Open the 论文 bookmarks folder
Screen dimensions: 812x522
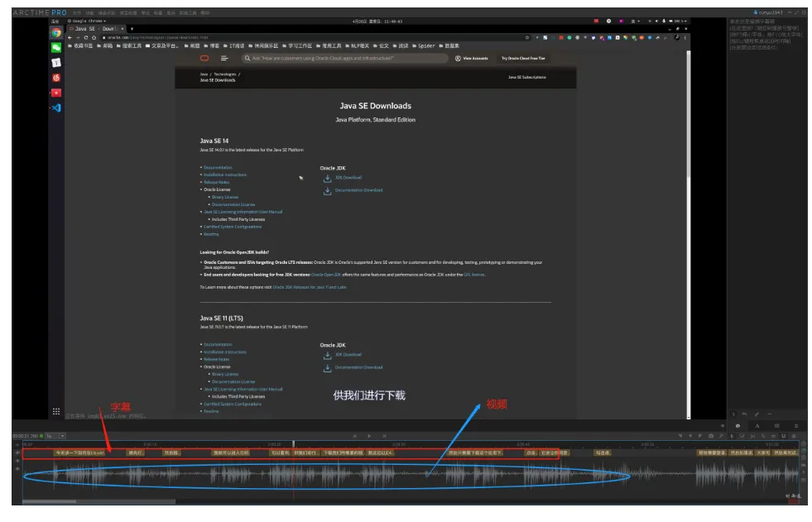(x=381, y=45)
